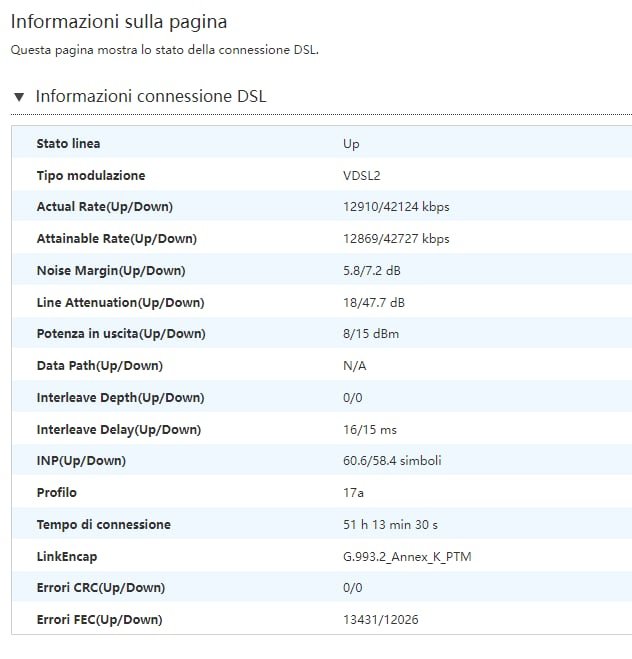Click the Interleave Depth(Up/Down) label
The height and width of the screenshot is (659, 632).
click(121, 398)
